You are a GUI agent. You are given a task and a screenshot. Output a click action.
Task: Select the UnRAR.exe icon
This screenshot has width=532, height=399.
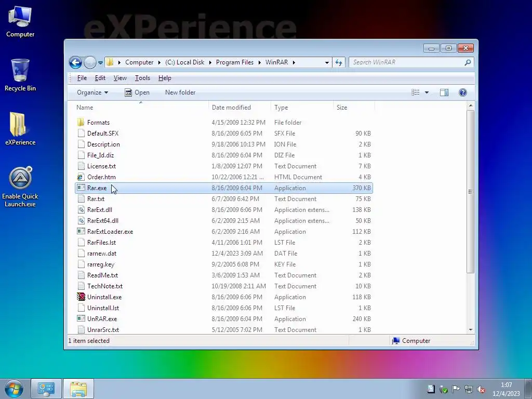(x=81, y=319)
